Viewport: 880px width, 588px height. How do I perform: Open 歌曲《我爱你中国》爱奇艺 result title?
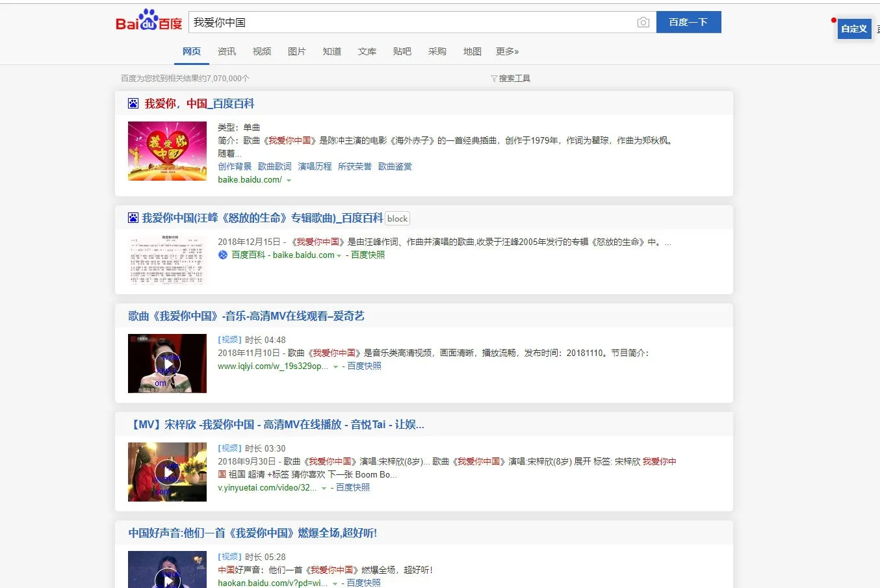246,316
